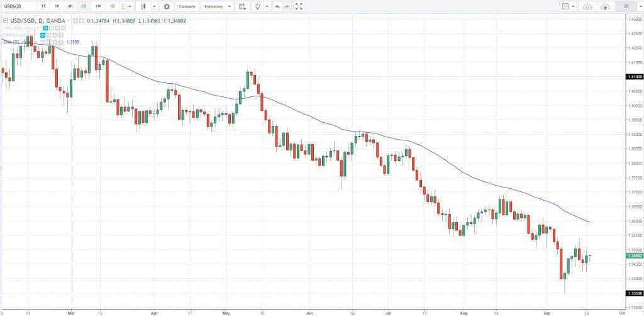Click the load chart cloud download icon
Viewport: 644px width, 316px height.
[587, 6]
